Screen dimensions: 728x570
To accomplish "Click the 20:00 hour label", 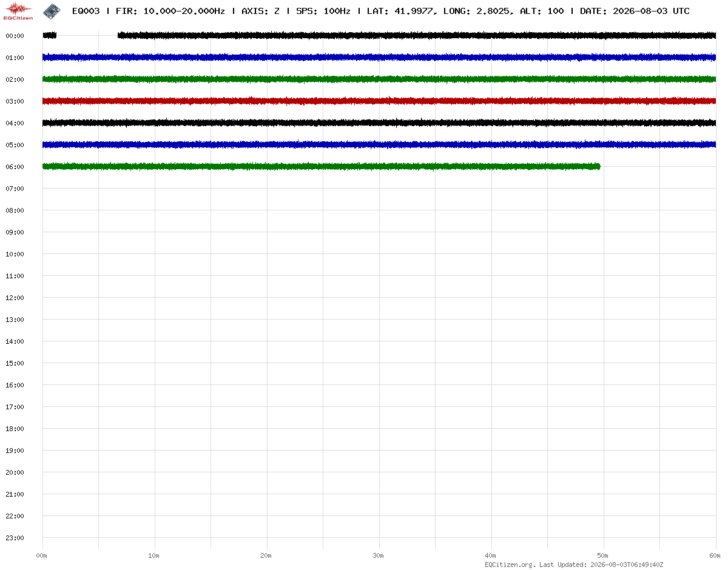I will pos(15,472).
